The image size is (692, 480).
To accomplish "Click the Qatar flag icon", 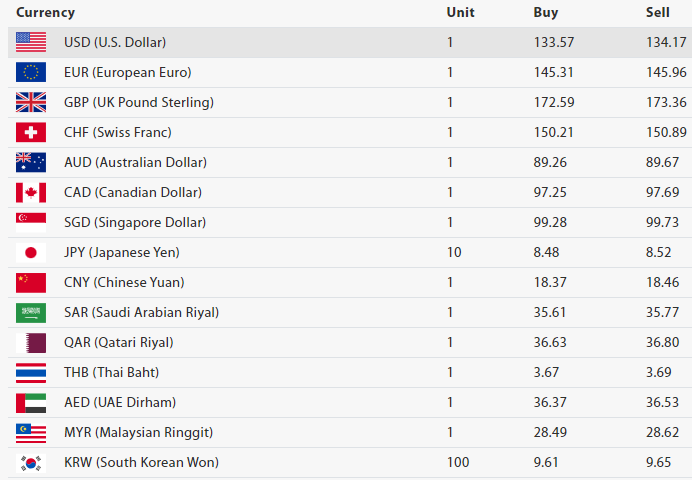I will 31,342.
